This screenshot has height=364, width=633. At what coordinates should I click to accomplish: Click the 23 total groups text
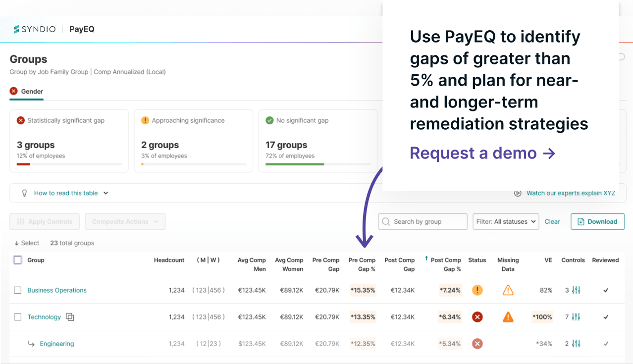click(x=72, y=243)
